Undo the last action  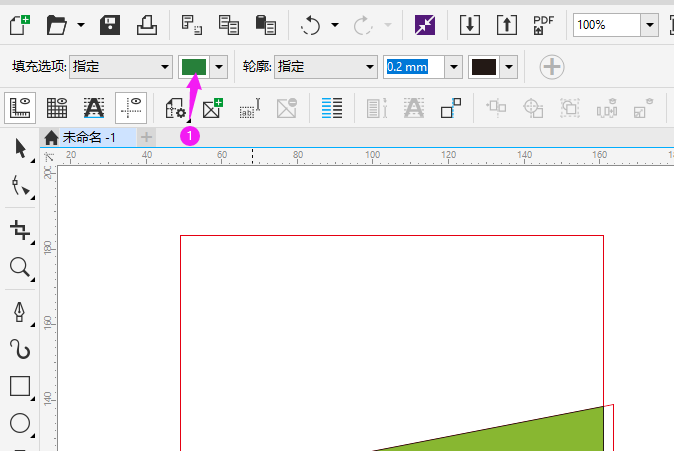click(x=310, y=25)
